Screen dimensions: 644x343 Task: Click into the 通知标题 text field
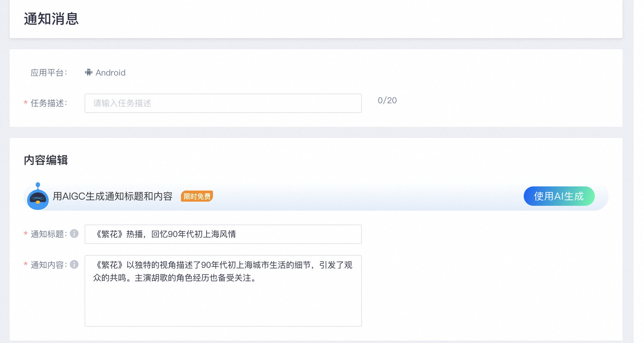[223, 234]
